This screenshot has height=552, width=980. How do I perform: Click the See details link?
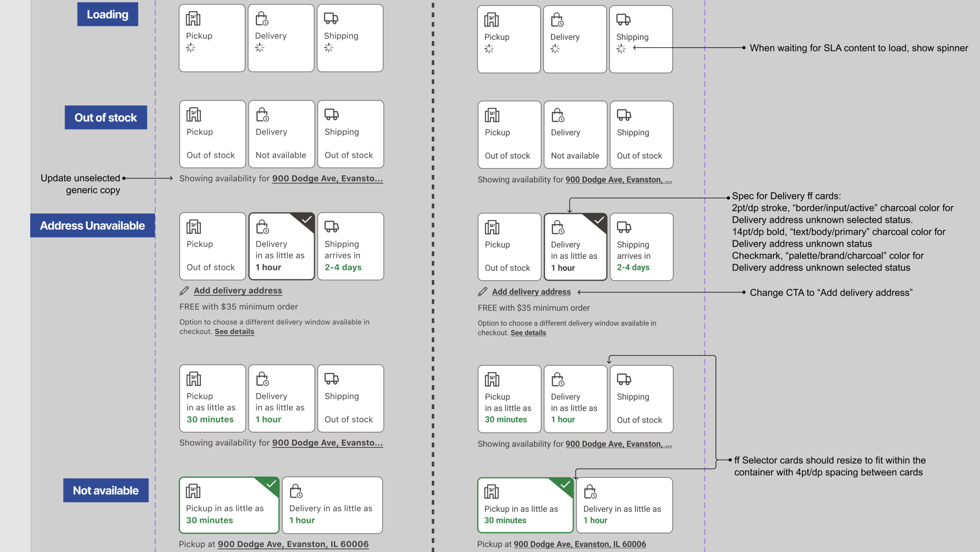tap(234, 332)
